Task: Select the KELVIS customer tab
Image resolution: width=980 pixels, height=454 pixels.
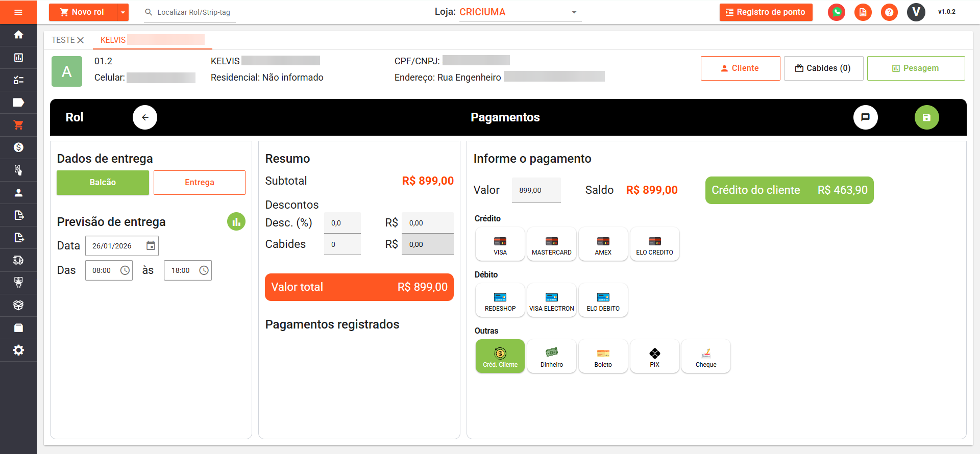Action: coord(113,40)
